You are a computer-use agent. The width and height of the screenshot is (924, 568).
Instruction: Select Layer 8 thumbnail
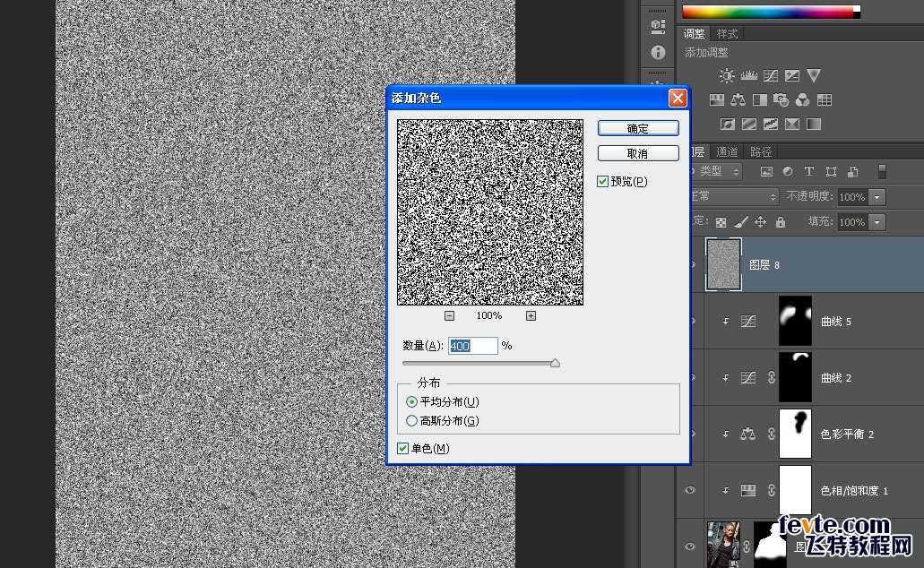click(x=723, y=264)
